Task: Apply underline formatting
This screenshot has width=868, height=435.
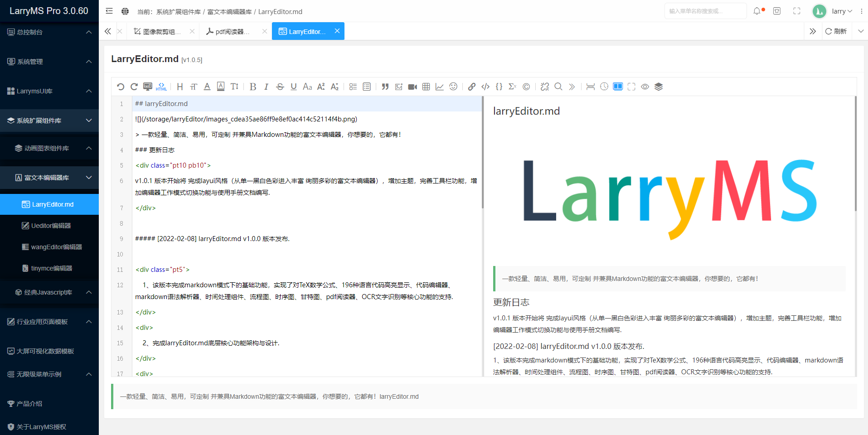Action: pos(294,87)
